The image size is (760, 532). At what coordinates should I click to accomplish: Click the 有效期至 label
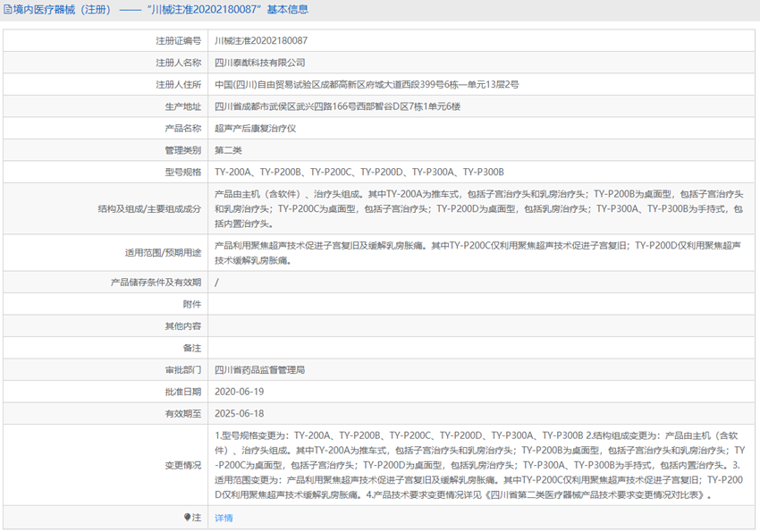182,413
